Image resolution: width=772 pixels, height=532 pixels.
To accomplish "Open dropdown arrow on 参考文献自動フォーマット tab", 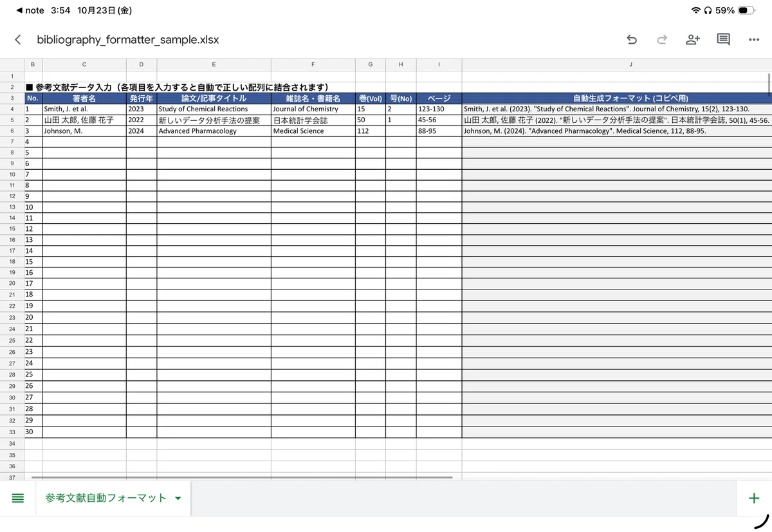I will [x=178, y=499].
